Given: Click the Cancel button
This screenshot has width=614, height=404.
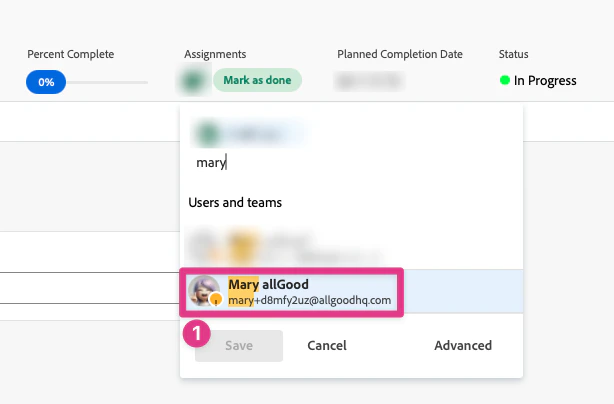Looking at the screenshot, I should (x=327, y=346).
